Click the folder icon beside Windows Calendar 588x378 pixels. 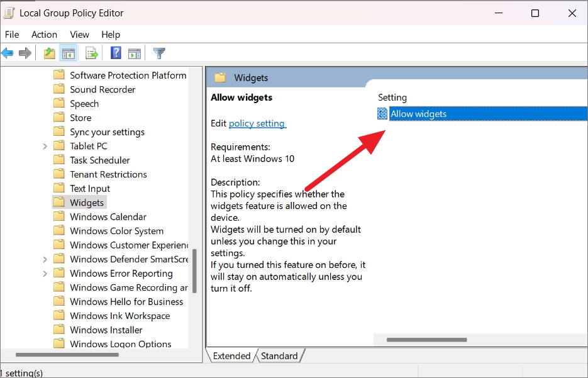(59, 216)
